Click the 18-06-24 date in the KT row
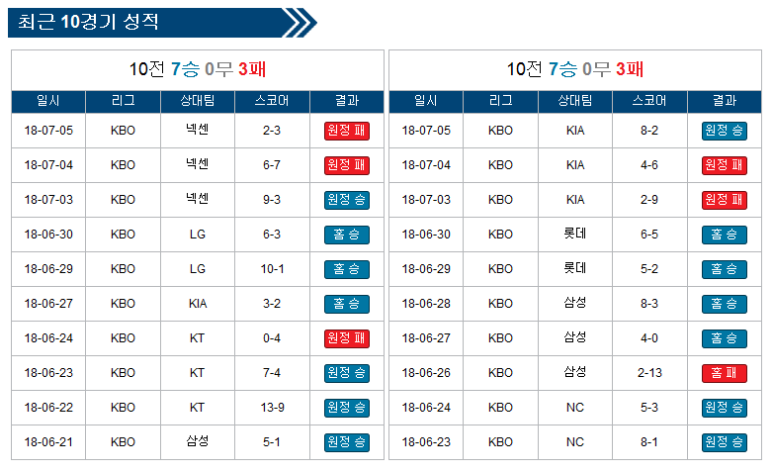Image resolution: width=773 pixels, height=472 pixels. pos(48,338)
